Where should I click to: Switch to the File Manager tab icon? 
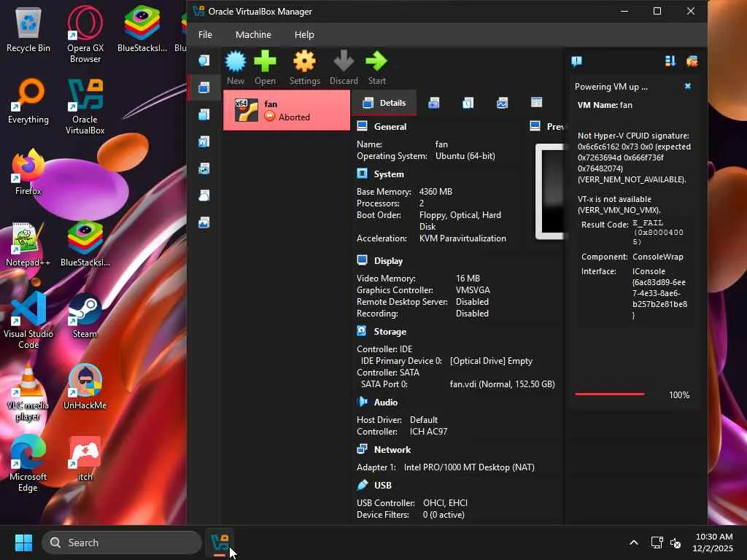click(536, 103)
